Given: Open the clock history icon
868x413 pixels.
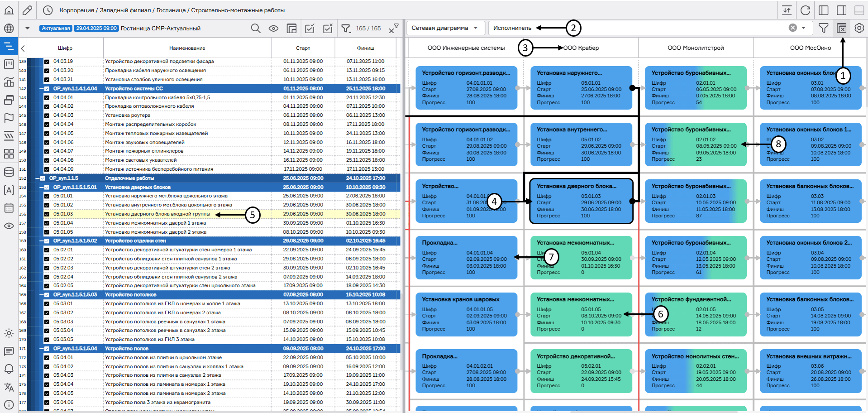Looking at the screenshot, I should 48,10.
